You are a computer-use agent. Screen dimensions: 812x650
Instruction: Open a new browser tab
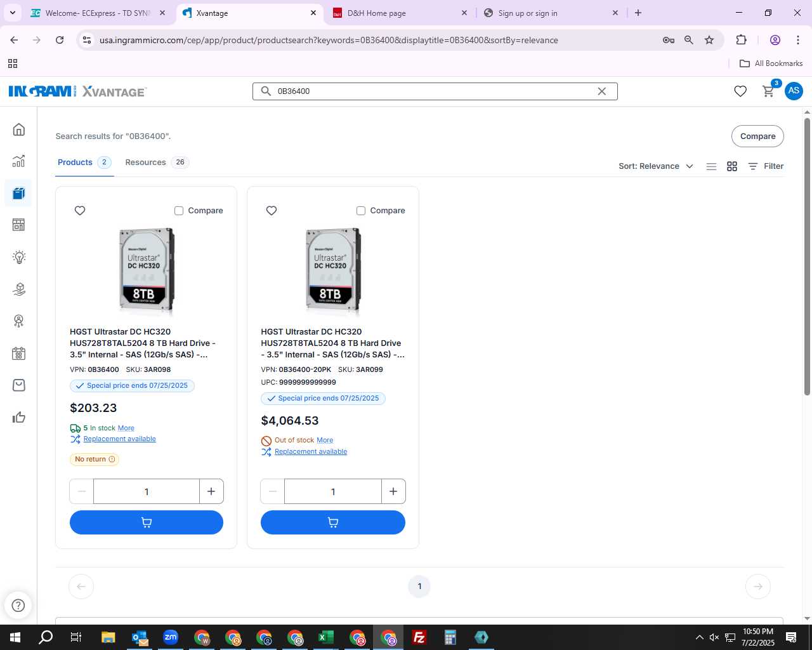[638, 13]
